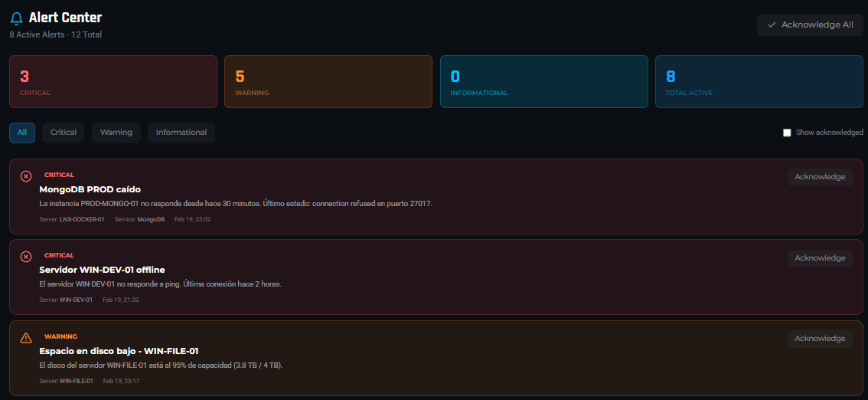This screenshot has height=400, width=868.
Task: Open the Total Active summary card
Action: pyautogui.click(x=759, y=81)
